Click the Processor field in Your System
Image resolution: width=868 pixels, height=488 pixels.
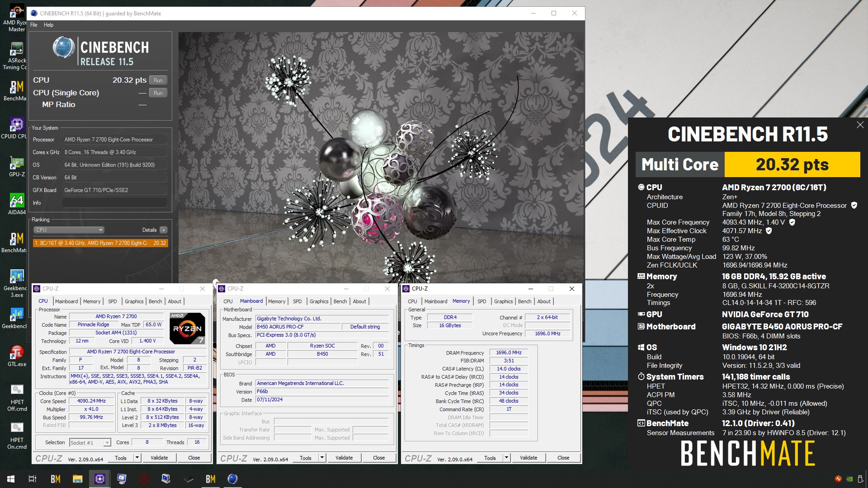click(114, 140)
